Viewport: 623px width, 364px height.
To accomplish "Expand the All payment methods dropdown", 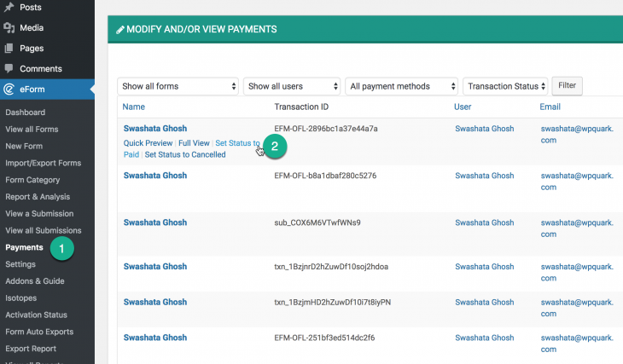I will [x=402, y=86].
